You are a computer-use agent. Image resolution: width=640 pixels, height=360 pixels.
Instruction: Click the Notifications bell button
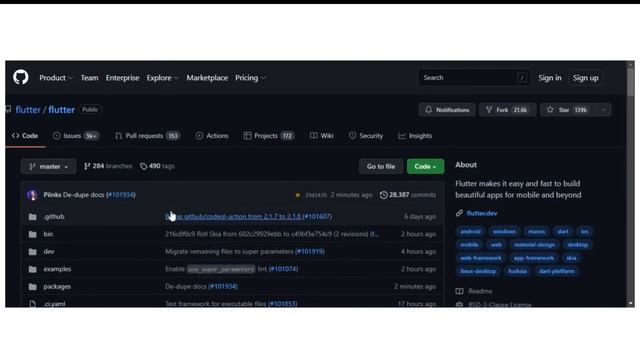[447, 110]
